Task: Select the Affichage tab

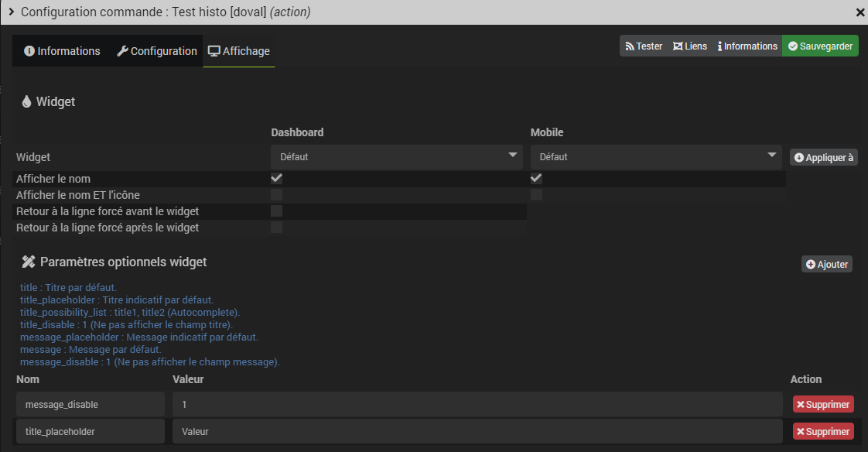Action: (238, 51)
